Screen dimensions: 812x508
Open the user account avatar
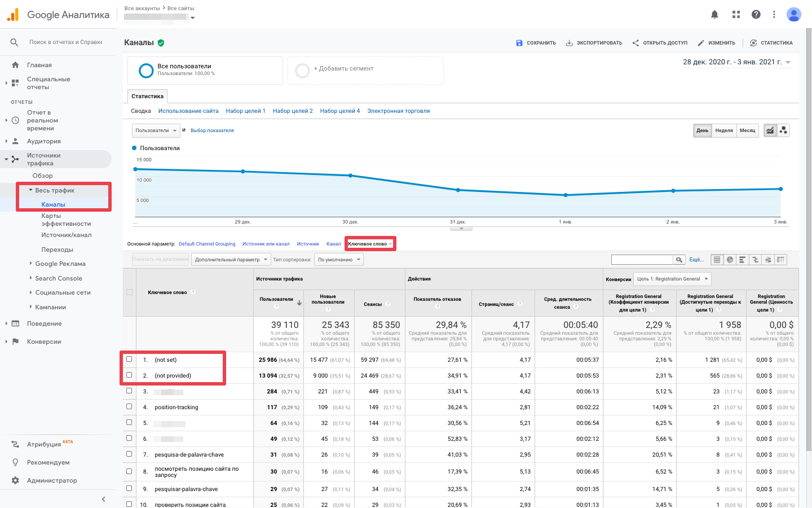coord(794,15)
